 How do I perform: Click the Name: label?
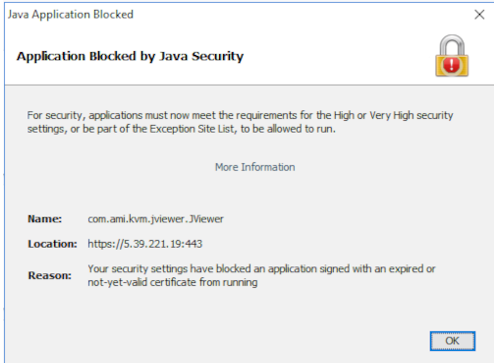pos(45,219)
